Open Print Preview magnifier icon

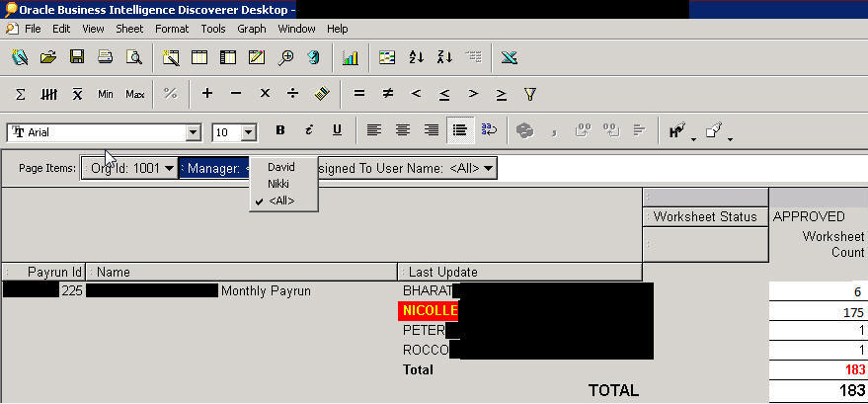[x=134, y=57]
